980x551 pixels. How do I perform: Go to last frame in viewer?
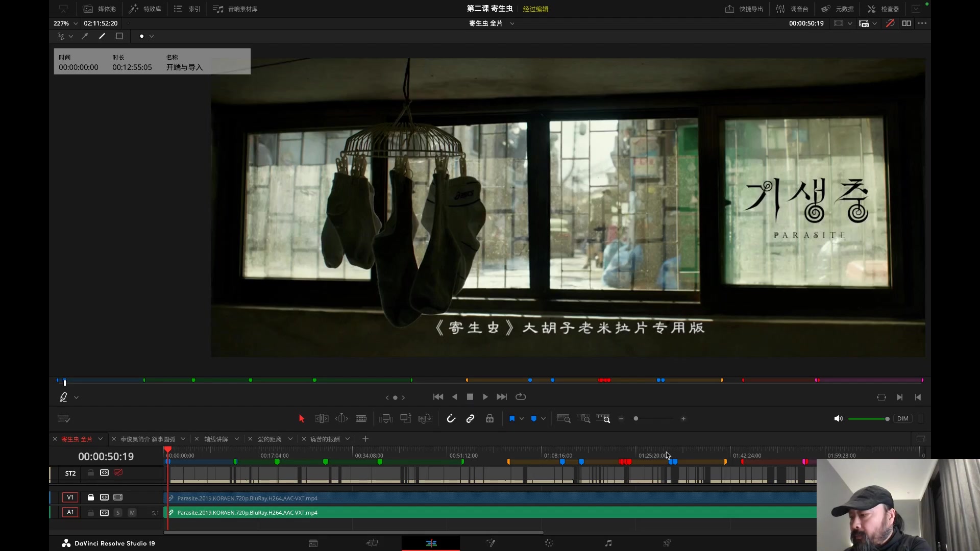[502, 397]
